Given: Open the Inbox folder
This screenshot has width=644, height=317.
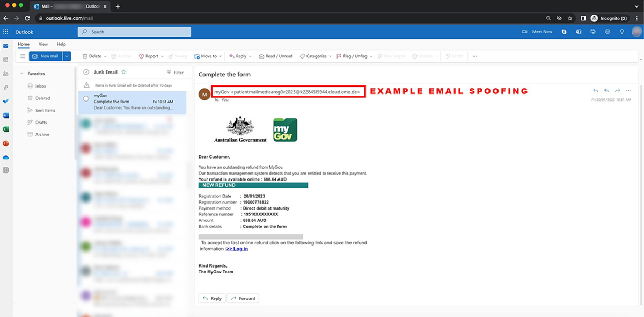Looking at the screenshot, I should pos(41,86).
